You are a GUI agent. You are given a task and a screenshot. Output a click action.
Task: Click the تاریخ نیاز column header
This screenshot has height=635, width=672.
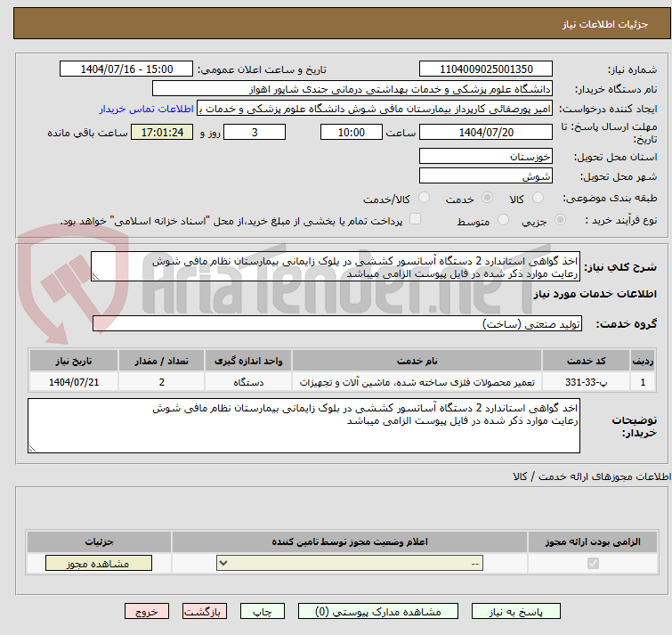click(74, 361)
